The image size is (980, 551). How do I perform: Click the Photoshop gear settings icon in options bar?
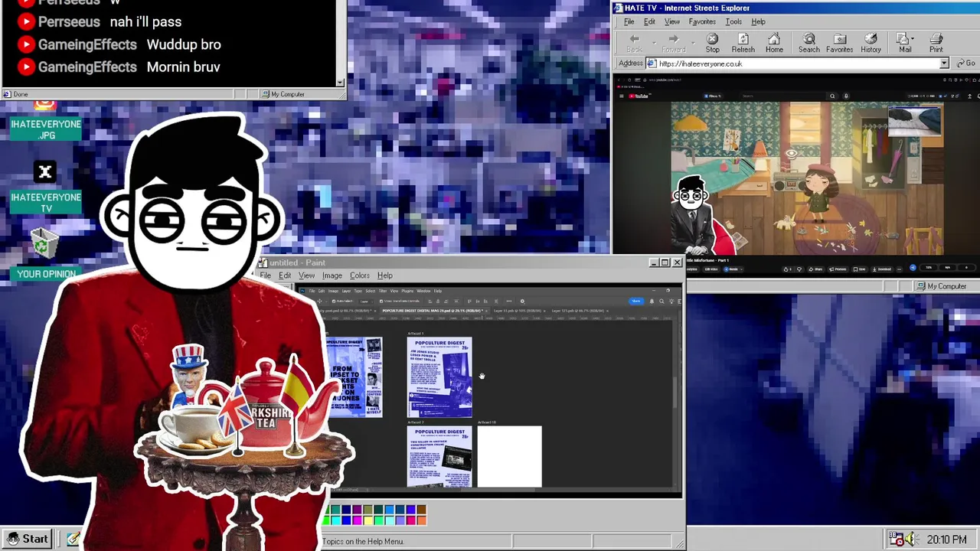pyautogui.click(x=522, y=301)
